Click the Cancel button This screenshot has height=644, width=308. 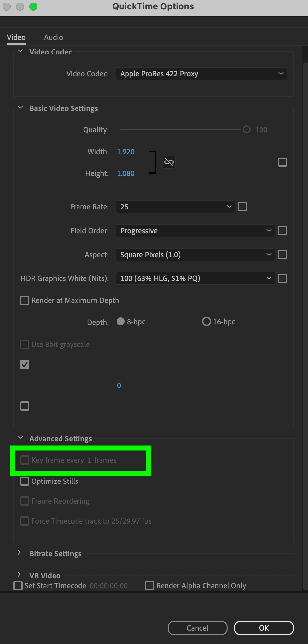(198, 628)
